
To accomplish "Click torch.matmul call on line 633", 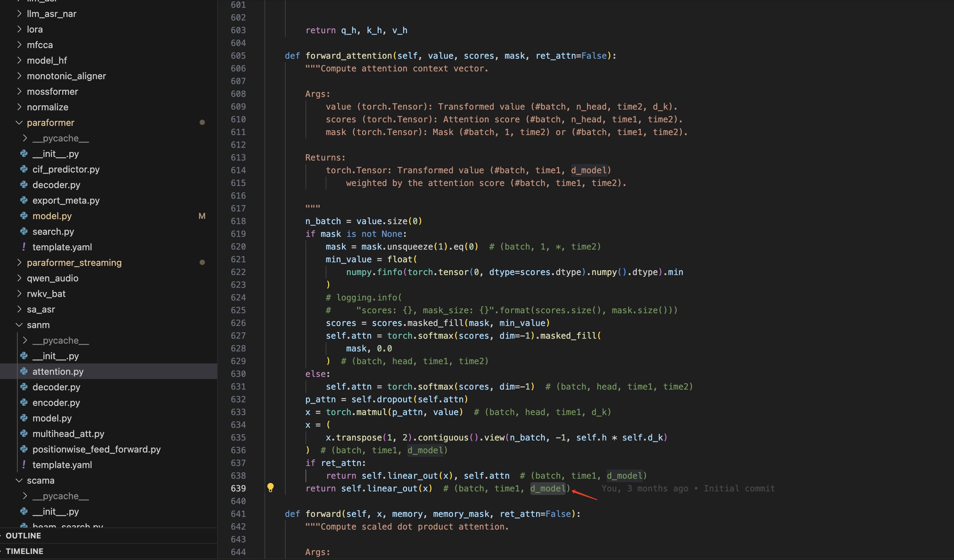I will coord(356,412).
